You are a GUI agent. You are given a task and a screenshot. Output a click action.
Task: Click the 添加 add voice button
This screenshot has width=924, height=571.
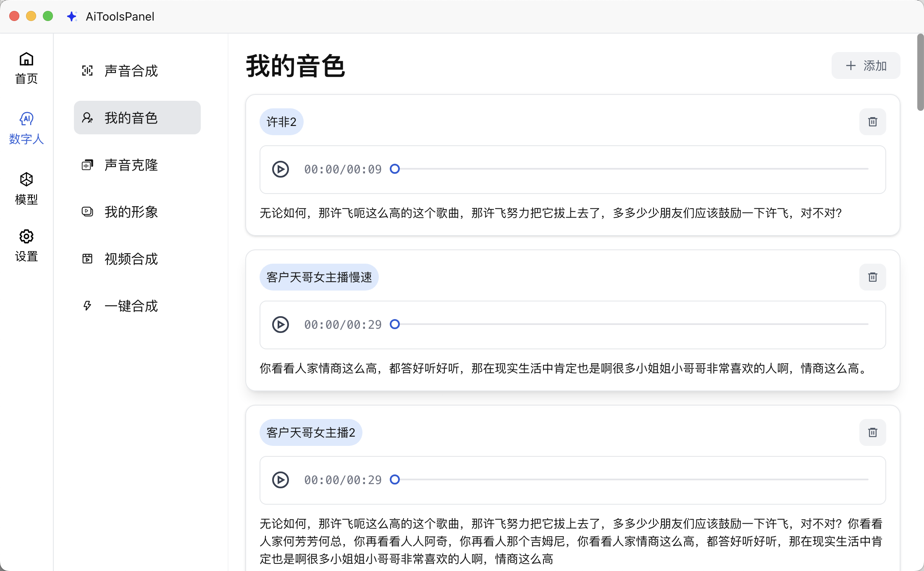pyautogui.click(x=866, y=65)
